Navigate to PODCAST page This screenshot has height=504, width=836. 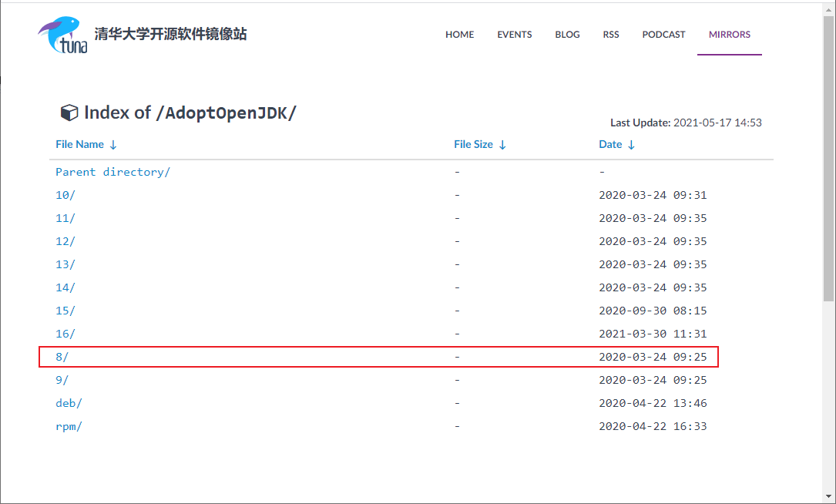click(x=663, y=35)
